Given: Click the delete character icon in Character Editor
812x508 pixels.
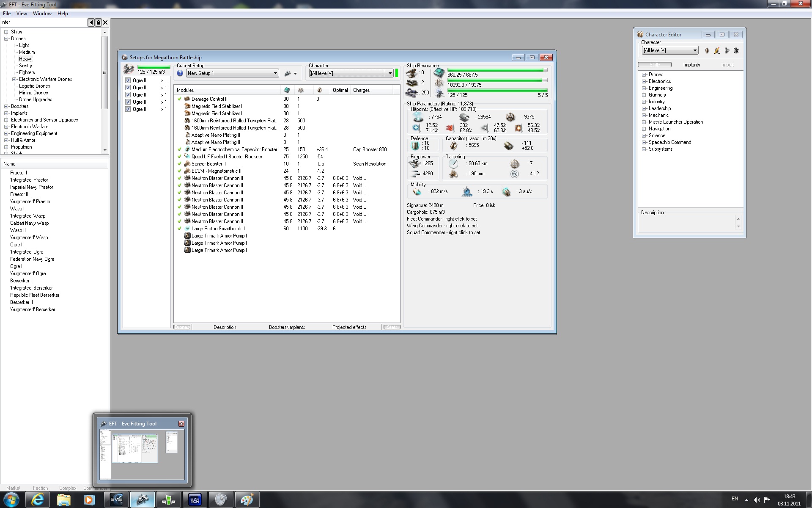Looking at the screenshot, I should (736, 51).
